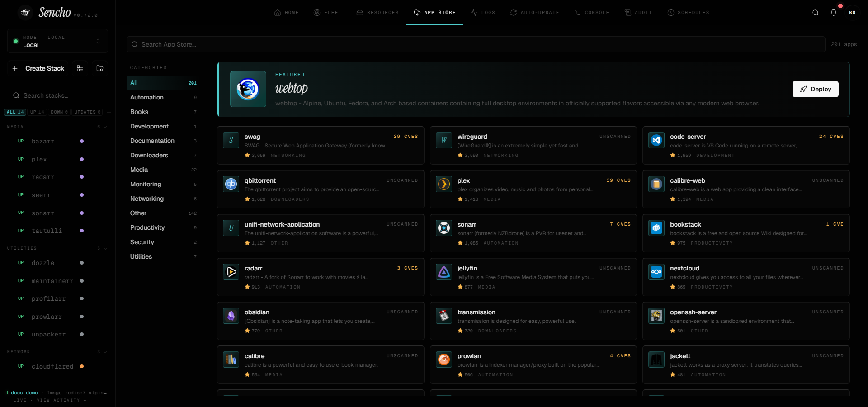Open the Console tab

click(x=592, y=13)
